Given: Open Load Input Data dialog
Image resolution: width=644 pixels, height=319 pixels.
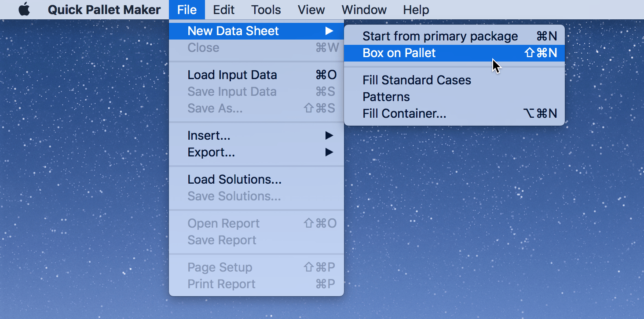Looking at the screenshot, I should tap(232, 75).
